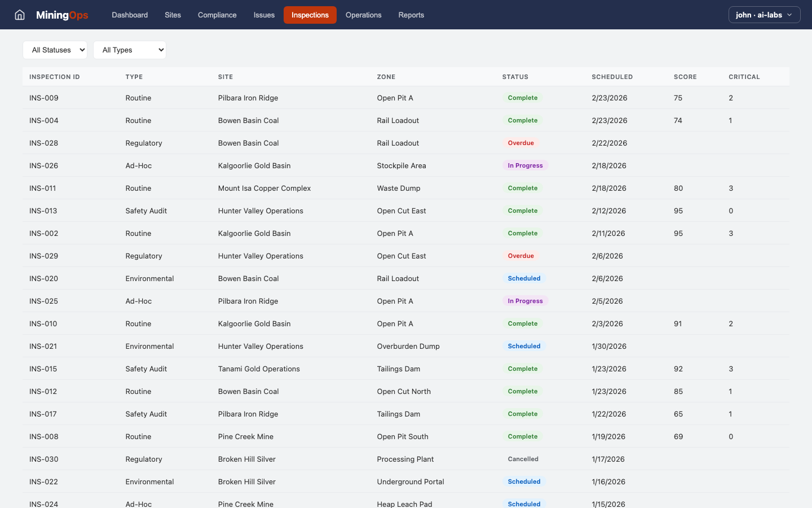The width and height of the screenshot is (812, 508).
Task: Click Scheduled badge on INS-021 row
Action: click(x=524, y=346)
